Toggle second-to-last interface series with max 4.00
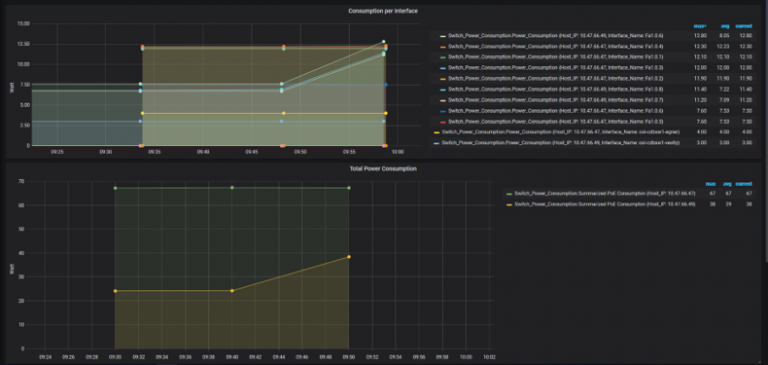 (560, 132)
